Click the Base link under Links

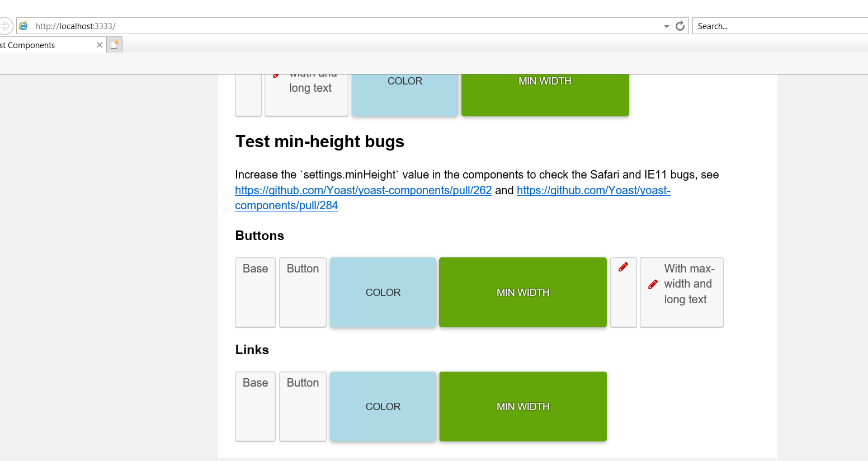(x=255, y=406)
